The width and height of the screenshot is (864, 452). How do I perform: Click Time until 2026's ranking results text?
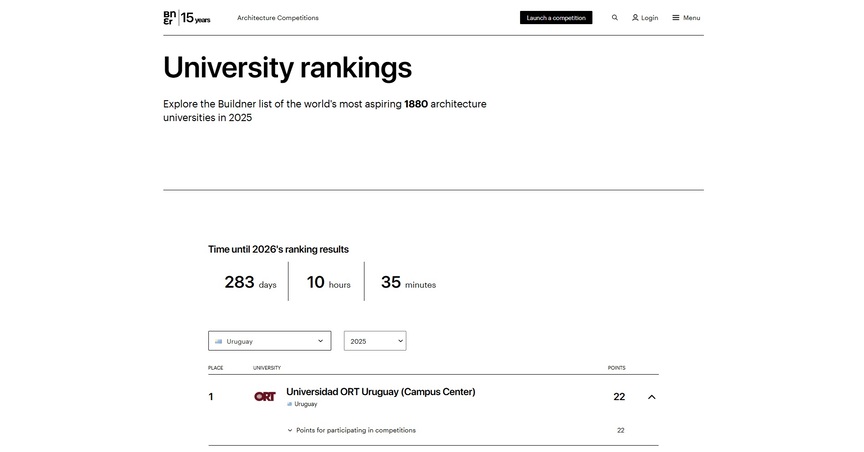[278, 249]
